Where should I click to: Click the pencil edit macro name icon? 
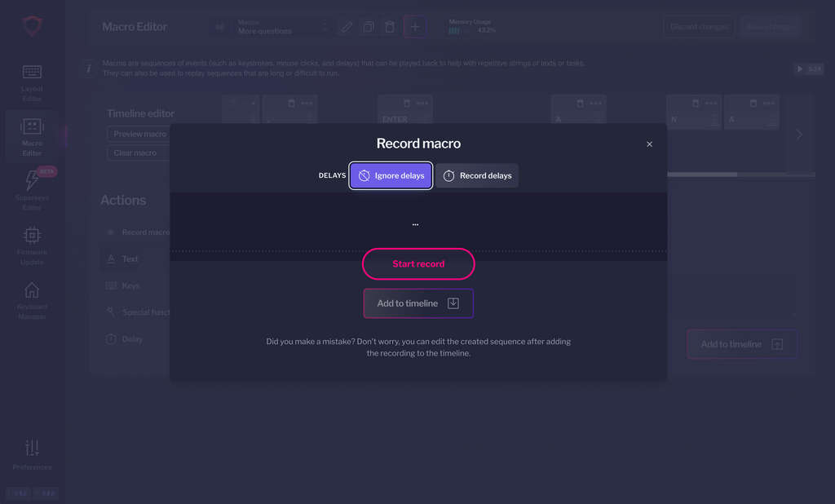point(347,27)
